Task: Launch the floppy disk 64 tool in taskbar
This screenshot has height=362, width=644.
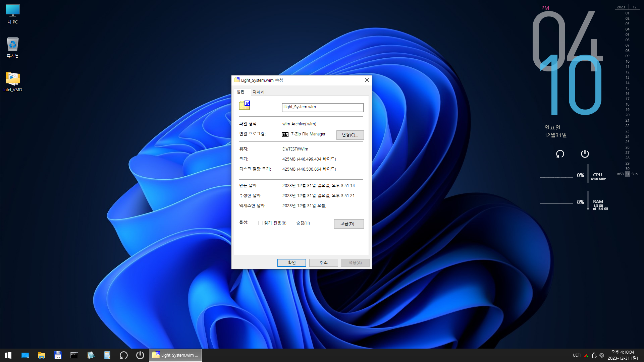Action: pyautogui.click(x=58, y=355)
